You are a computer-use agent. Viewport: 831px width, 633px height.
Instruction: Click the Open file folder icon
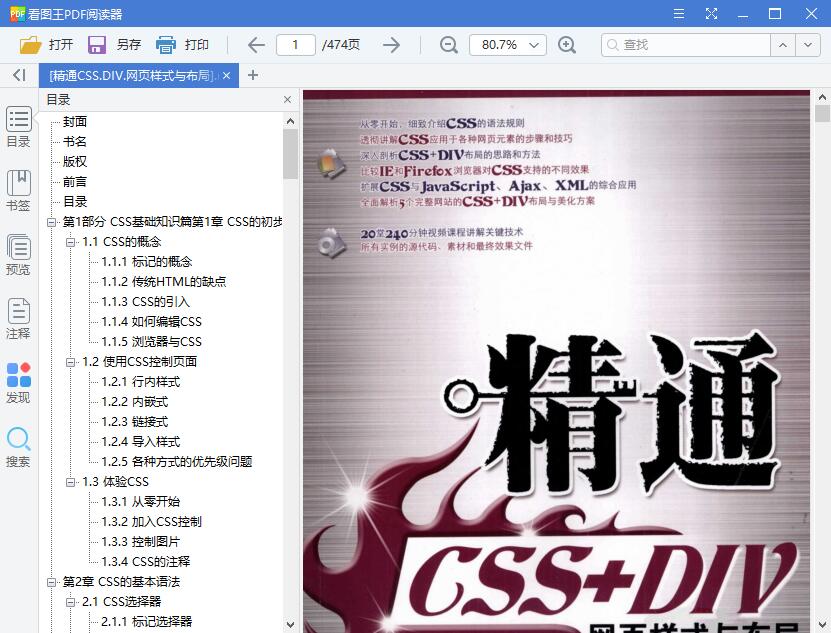(30, 45)
